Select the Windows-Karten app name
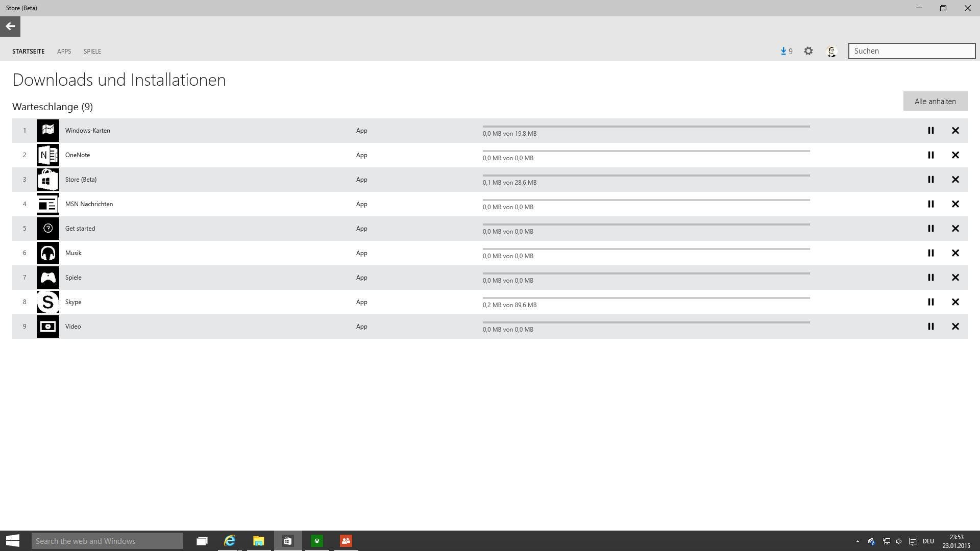 [87, 131]
